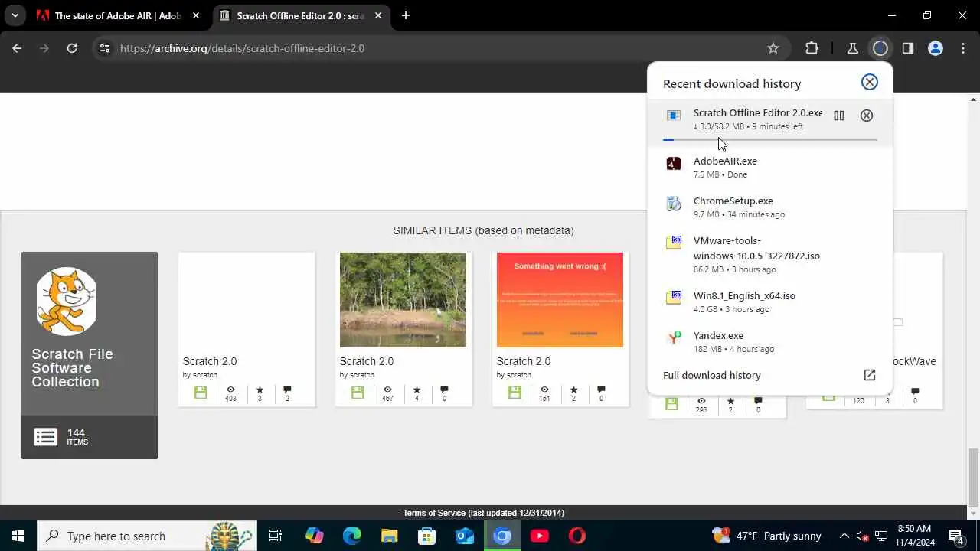Open Opera browser from taskbar
Screen dimensions: 980x551
[577, 536]
